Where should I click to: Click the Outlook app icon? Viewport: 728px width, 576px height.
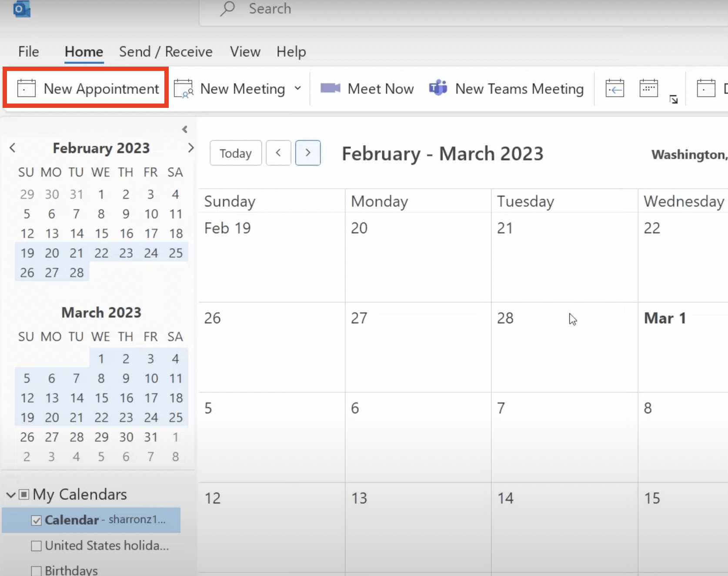click(x=22, y=9)
